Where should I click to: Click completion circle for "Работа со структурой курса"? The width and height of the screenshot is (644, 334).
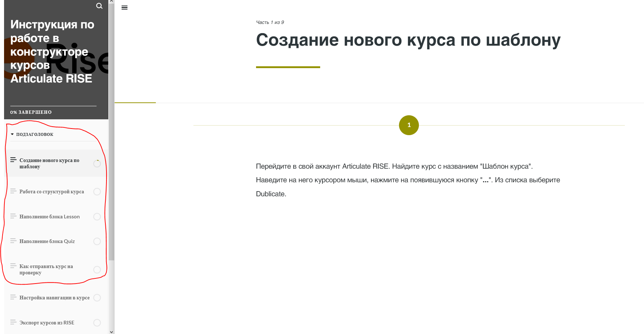pos(97,191)
